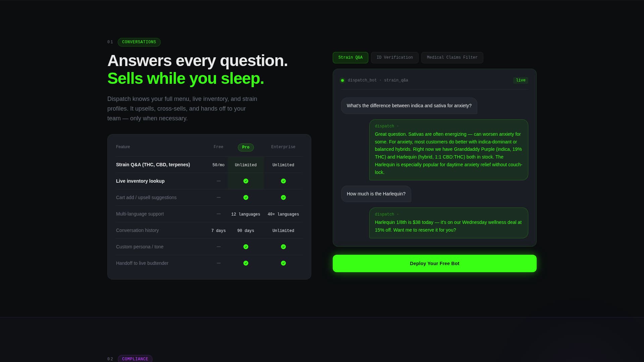This screenshot has width=644, height=362.
Task: Click the Strain Q&A feature row label
Action: pyautogui.click(x=153, y=165)
